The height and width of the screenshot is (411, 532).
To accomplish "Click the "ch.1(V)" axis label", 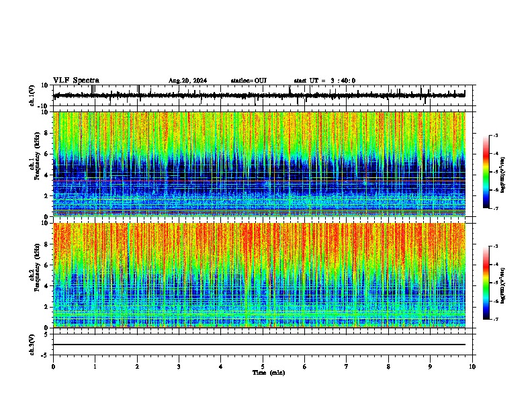I will click(32, 95).
